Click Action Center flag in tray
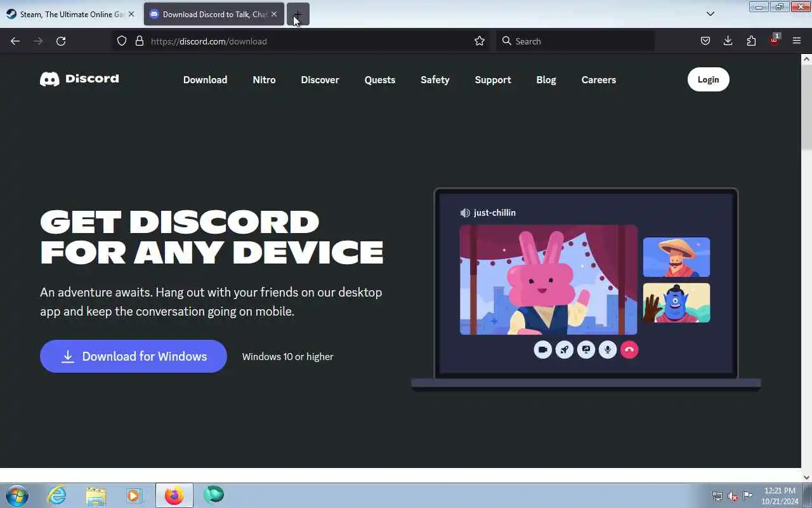The image size is (812, 508). pos(748,496)
